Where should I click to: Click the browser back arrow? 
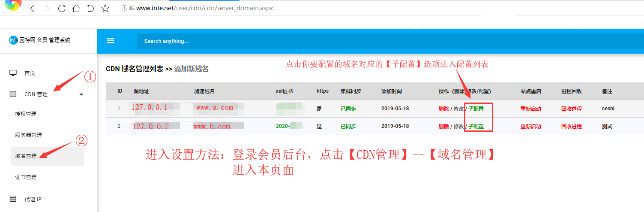click(33, 8)
